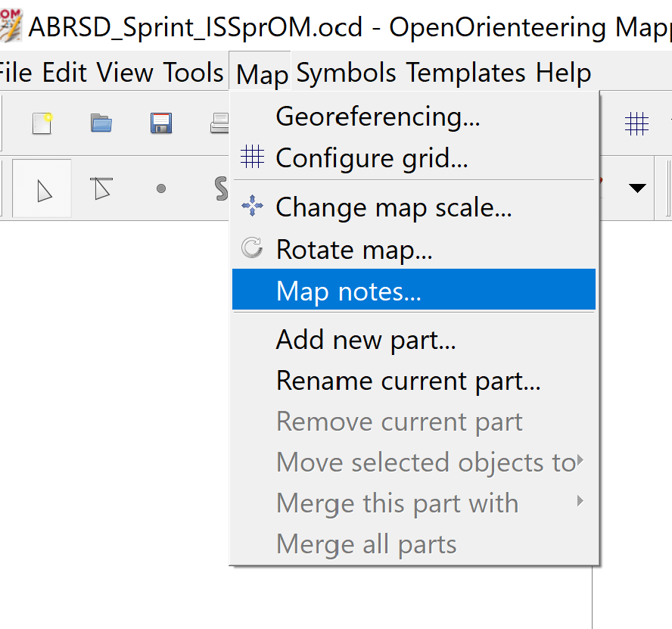Viewport: 672px width, 629px height.
Task: Select the draw path S-curve tool
Action: (221, 188)
